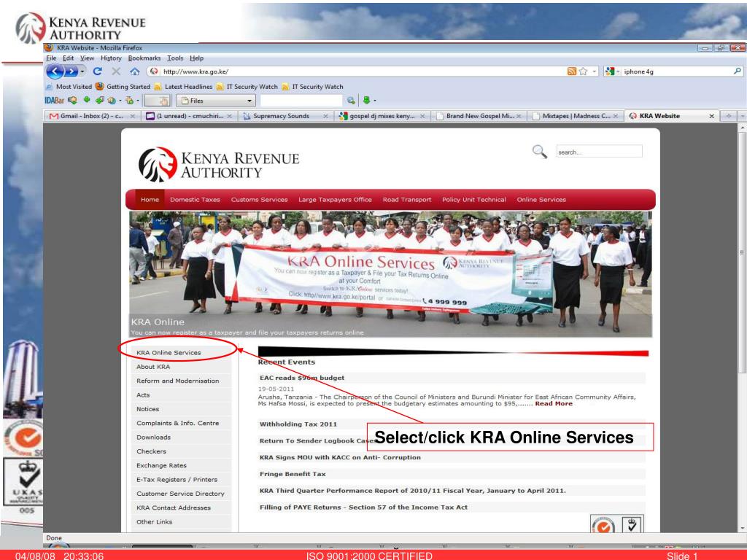Open Policy Unit Technical navigation item
This screenshot has height=560, width=747.
pyautogui.click(x=474, y=200)
